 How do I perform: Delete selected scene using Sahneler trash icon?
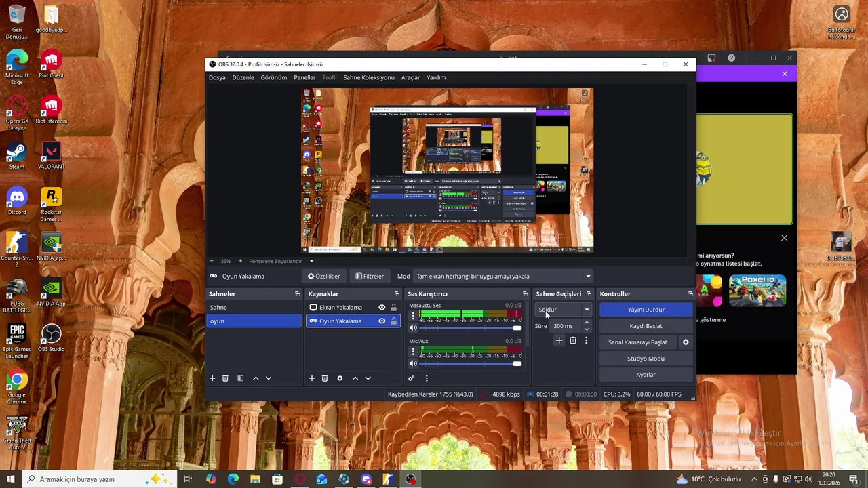point(225,378)
